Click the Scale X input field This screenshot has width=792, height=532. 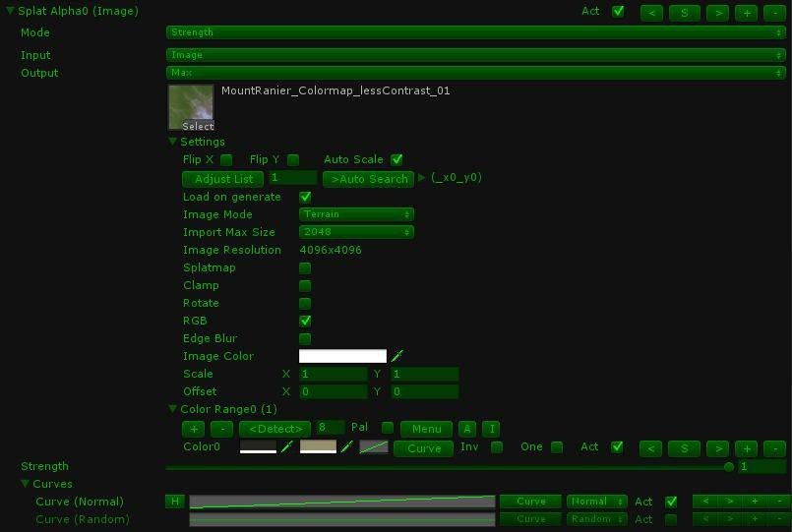334,374
